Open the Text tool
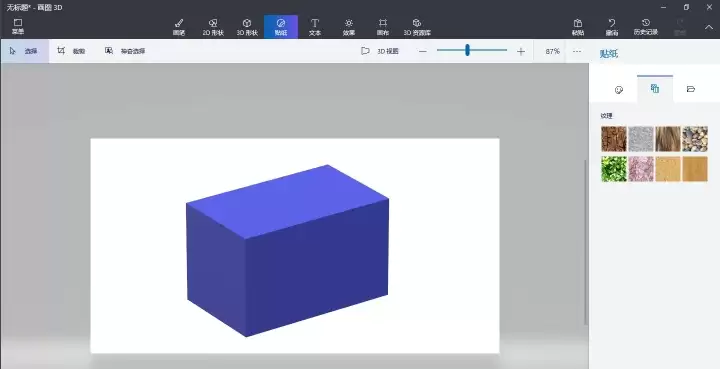 315,27
